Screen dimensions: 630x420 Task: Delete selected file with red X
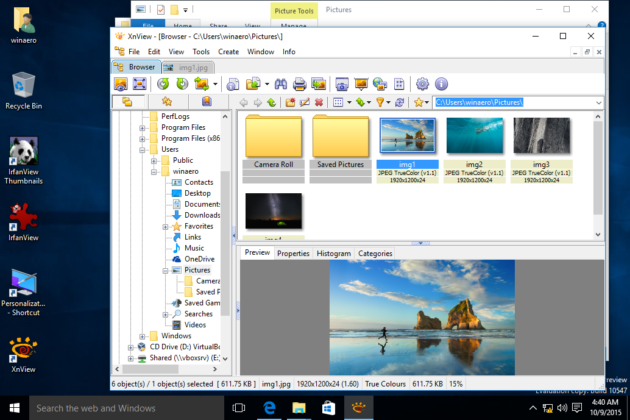[x=319, y=102]
